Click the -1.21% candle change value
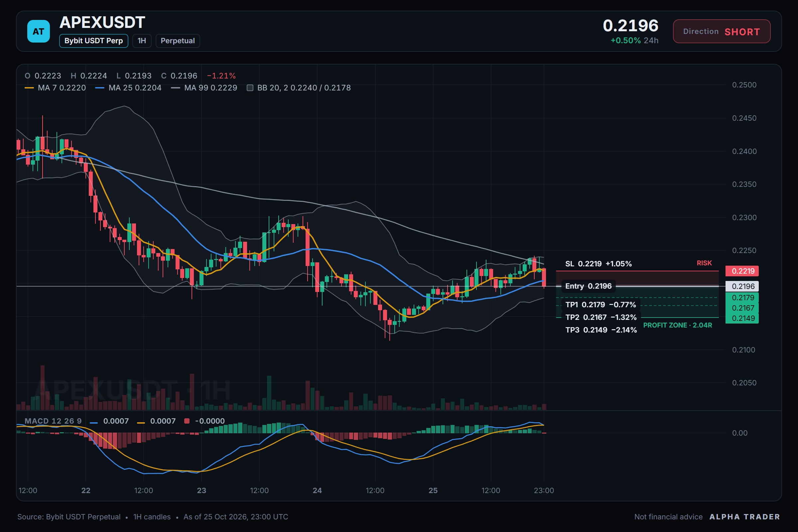798x532 pixels. [221, 76]
